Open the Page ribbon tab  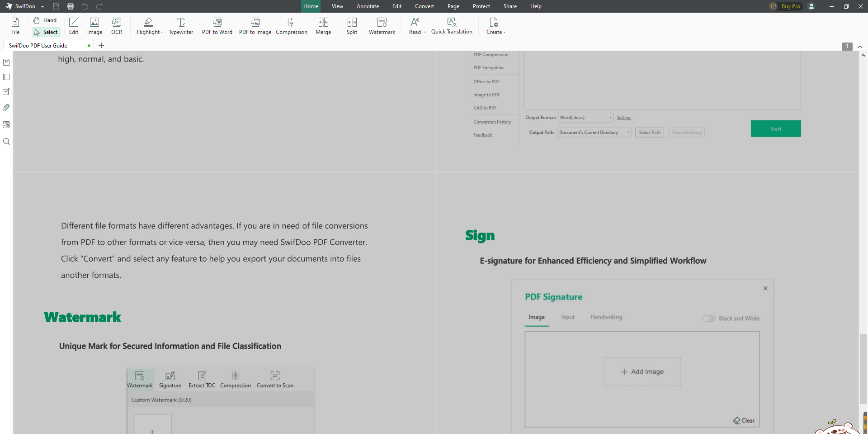pyautogui.click(x=453, y=6)
